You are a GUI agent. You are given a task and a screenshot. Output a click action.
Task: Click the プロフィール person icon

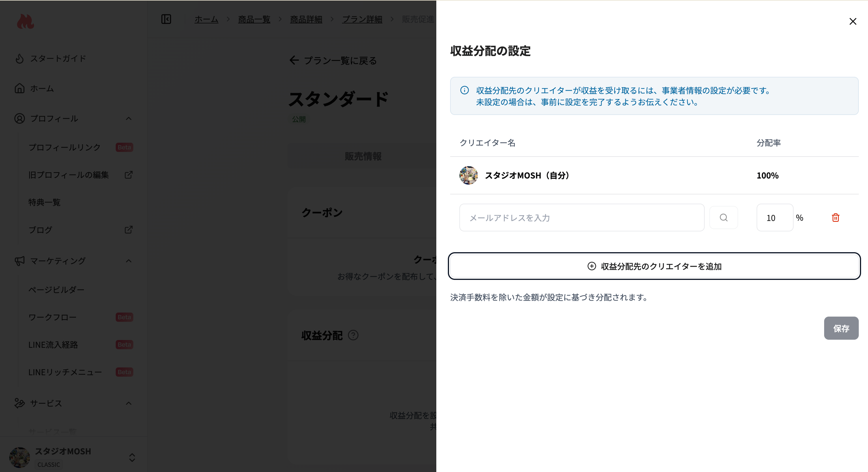point(20,118)
